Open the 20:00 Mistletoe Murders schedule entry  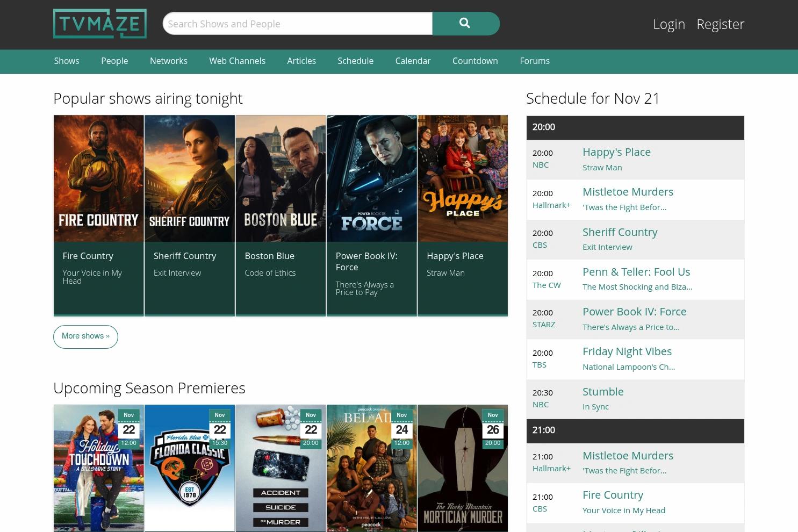pos(628,192)
